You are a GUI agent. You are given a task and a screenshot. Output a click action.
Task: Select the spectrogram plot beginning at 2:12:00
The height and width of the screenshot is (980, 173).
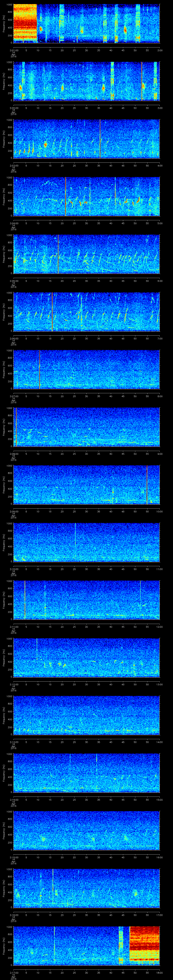click(x=86, y=657)
